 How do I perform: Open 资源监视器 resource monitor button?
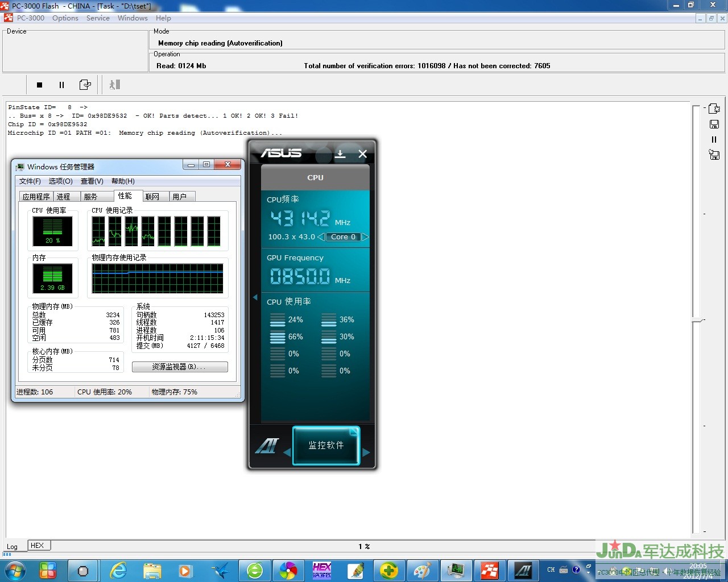pyautogui.click(x=180, y=367)
